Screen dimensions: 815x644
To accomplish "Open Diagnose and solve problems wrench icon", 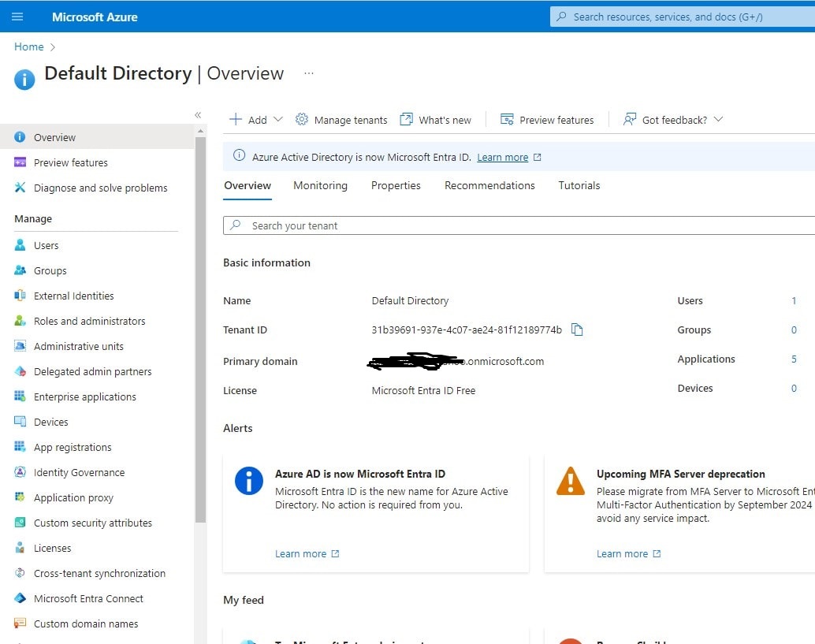I will click(20, 188).
